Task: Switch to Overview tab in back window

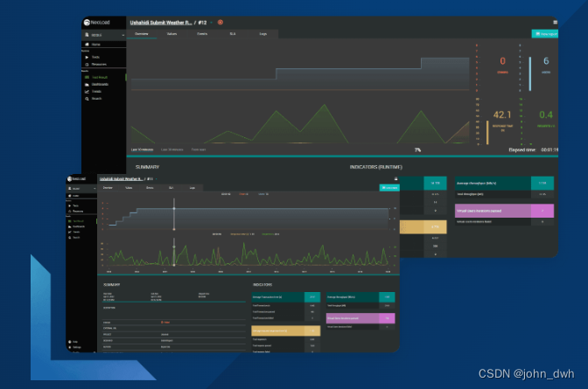Action: pyautogui.click(x=142, y=34)
